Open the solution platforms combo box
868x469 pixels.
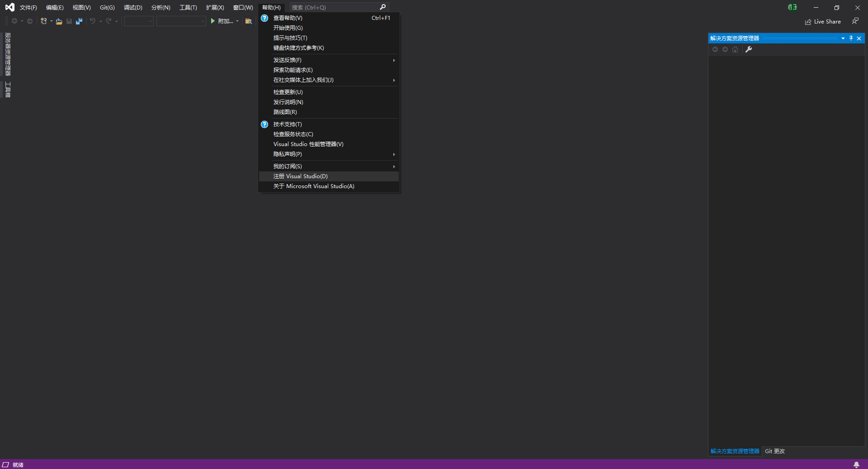pos(181,21)
